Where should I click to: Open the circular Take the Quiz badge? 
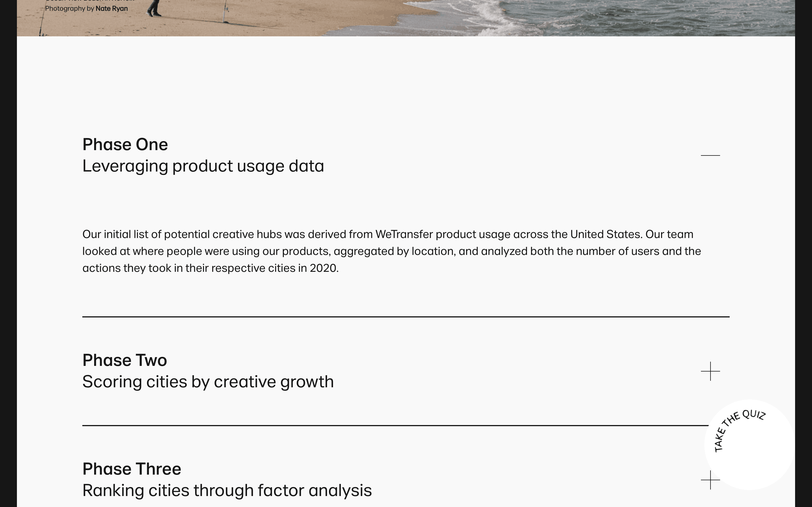coord(750,445)
